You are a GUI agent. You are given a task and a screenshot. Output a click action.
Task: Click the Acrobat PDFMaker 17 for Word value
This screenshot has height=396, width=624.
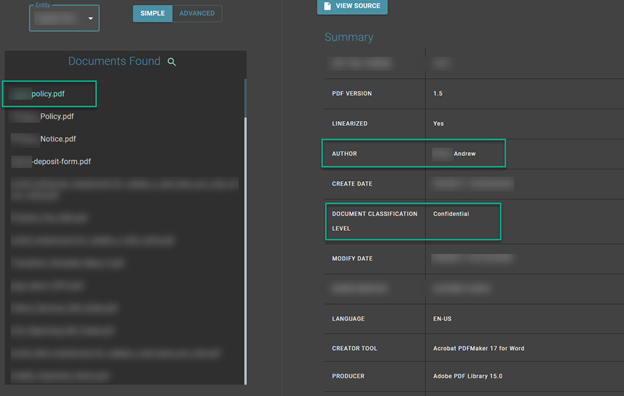[479, 348]
